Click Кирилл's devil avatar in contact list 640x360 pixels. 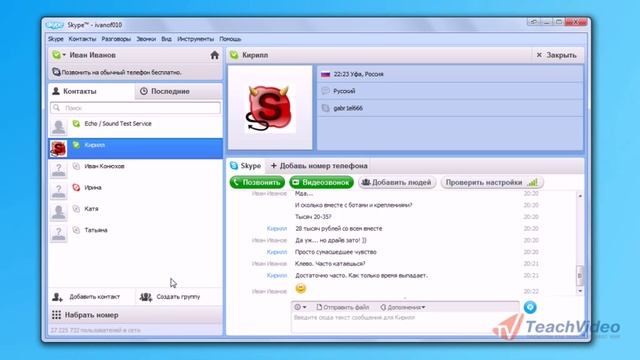tap(58, 149)
